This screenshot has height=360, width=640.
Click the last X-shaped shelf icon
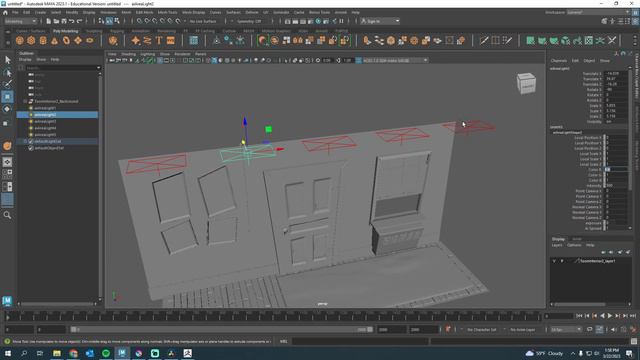tap(612, 40)
